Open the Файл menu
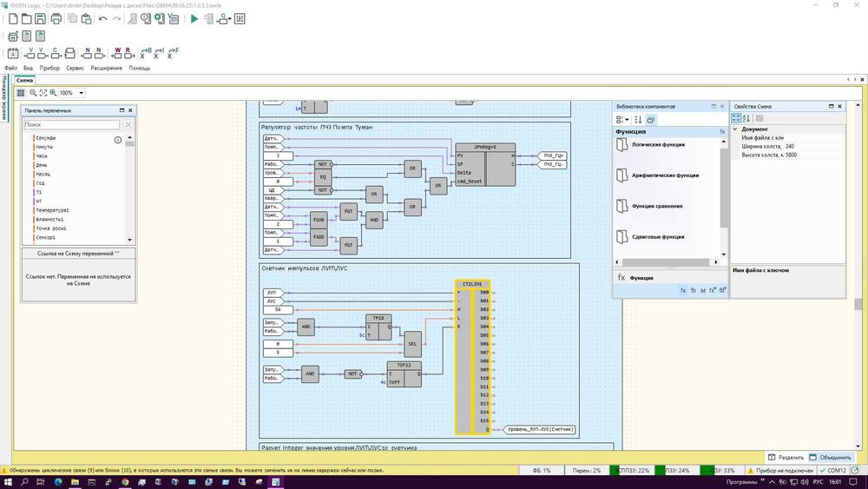Screen dimensions: 868x489 pyautogui.click(x=10, y=68)
